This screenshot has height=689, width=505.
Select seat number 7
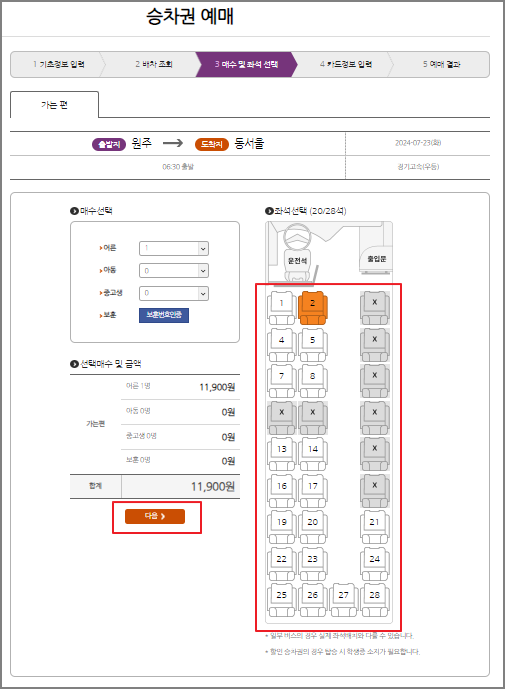282,381
